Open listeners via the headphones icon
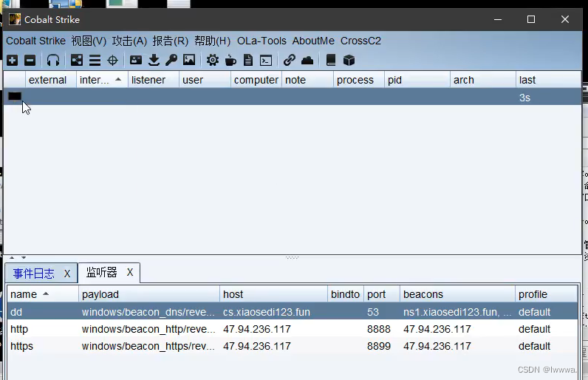Screen dimensions: 588x380 53,60
